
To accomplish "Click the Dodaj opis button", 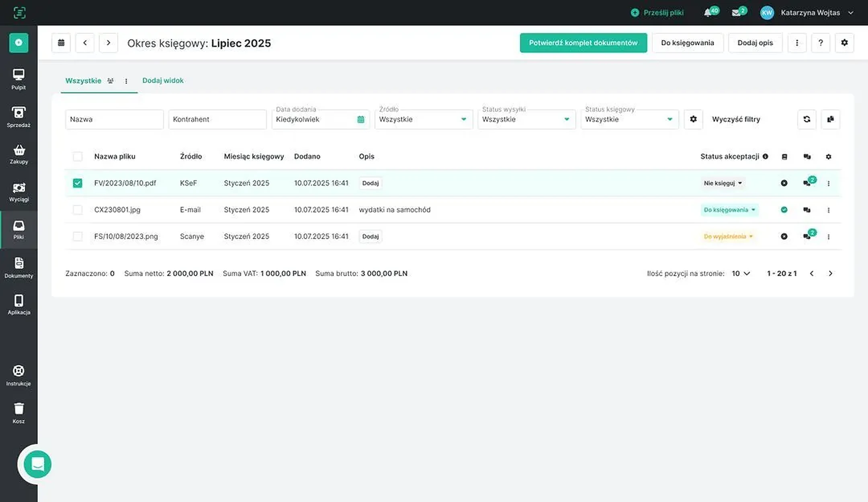I will click(x=755, y=43).
